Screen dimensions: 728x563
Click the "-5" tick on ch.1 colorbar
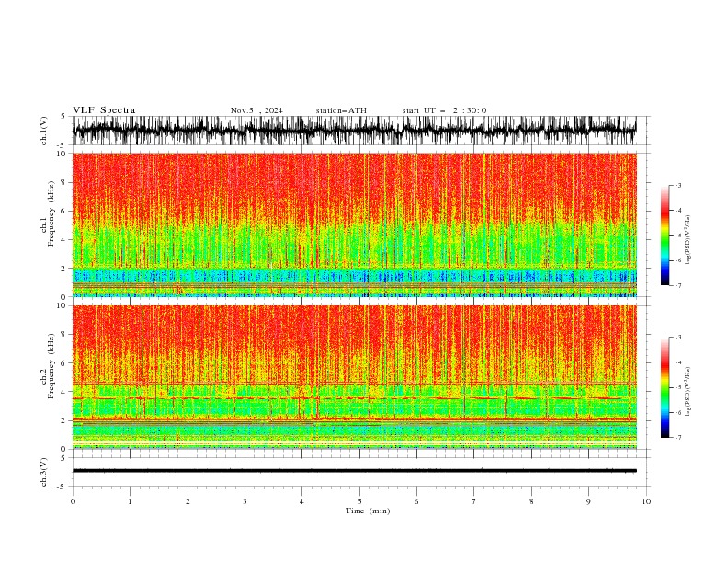(x=678, y=236)
